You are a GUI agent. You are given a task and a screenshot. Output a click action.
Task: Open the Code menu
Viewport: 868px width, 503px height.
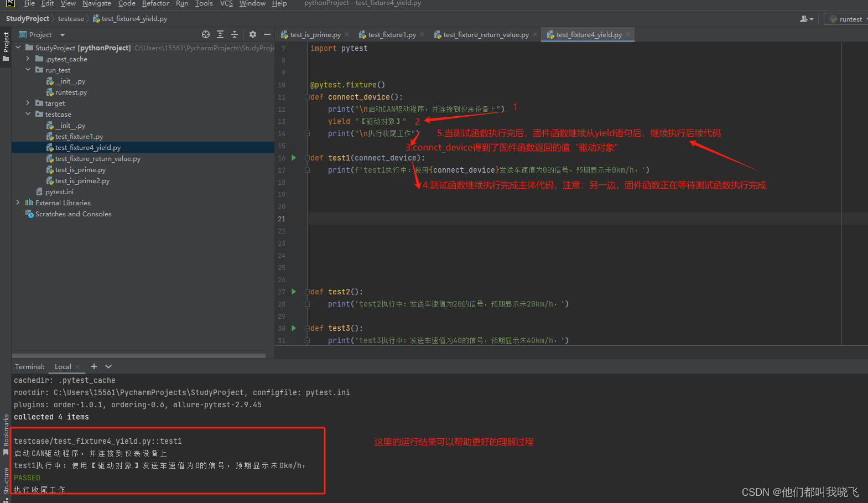127,3
